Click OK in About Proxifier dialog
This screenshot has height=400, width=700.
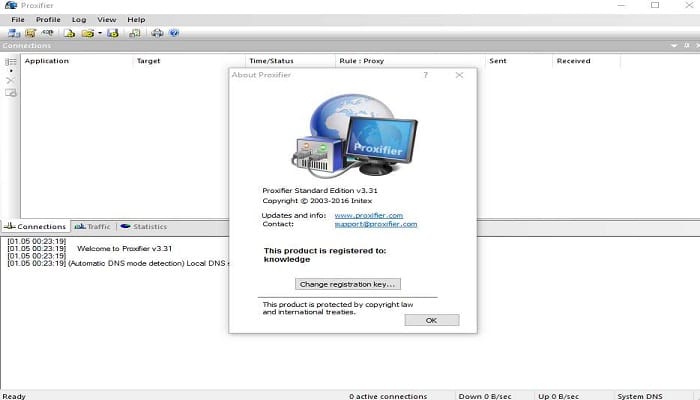432,320
